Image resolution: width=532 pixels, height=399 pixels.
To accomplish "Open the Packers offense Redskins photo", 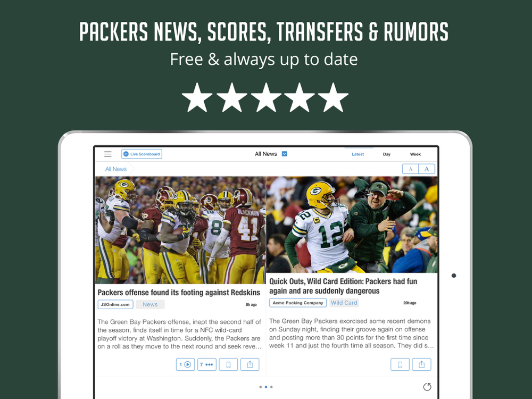I will [180, 230].
